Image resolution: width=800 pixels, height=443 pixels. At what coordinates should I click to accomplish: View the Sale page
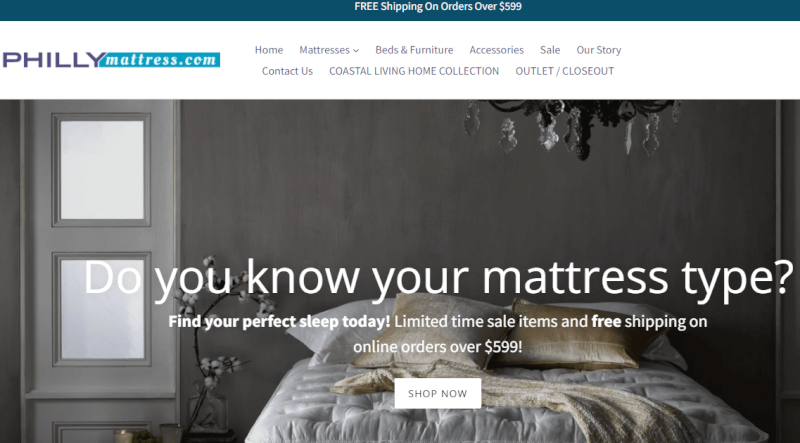pyautogui.click(x=550, y=50)
